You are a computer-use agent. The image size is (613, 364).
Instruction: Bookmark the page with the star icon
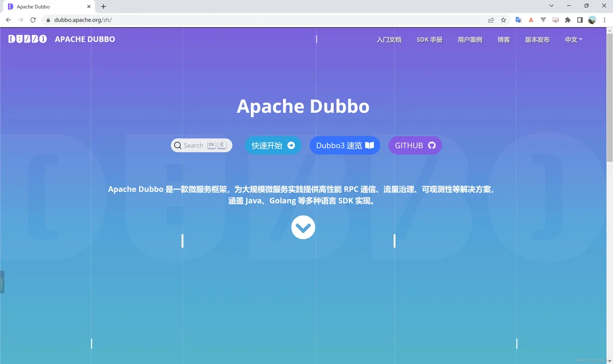pyautogui.click(x=504, y=20)
